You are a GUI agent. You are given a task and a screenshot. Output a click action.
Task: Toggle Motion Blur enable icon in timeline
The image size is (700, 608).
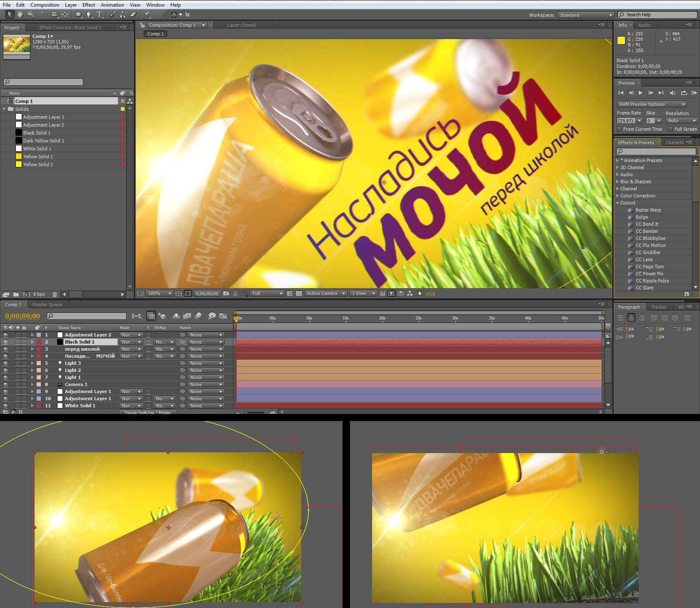[198, 316]
